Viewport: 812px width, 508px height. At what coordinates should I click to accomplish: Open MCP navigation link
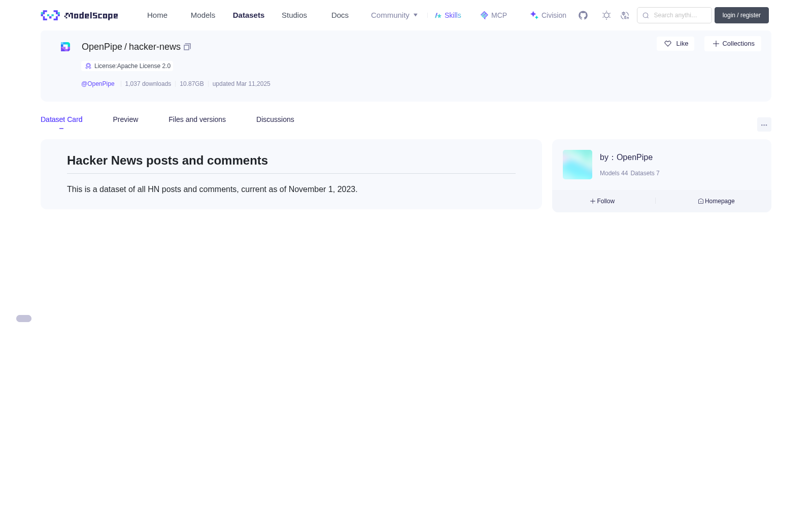[494, 15]
